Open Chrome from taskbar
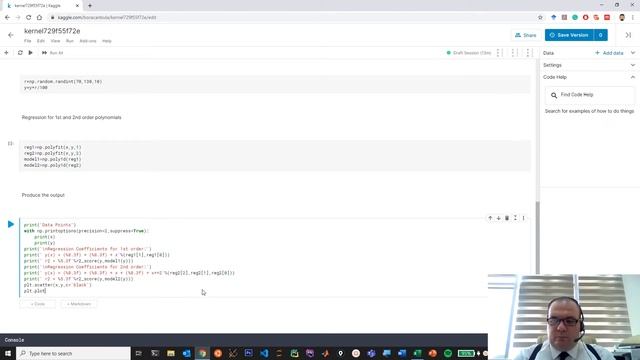This screenshot has height=360, width=640. coord(202,353)
